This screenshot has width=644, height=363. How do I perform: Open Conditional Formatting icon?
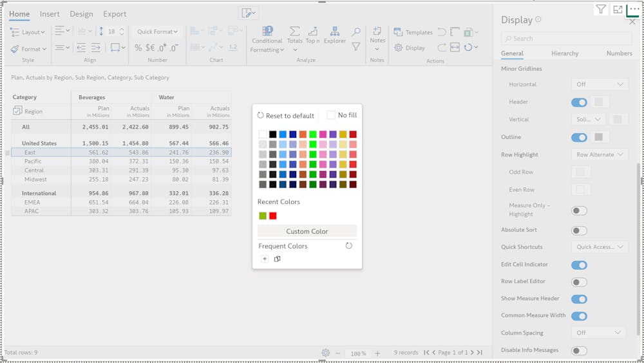[x=267, y=31]
